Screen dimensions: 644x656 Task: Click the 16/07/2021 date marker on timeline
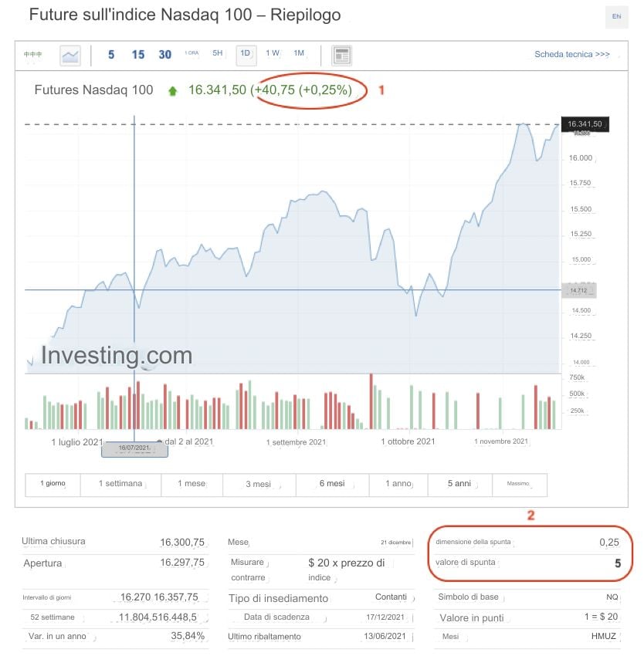click(134, 448)
